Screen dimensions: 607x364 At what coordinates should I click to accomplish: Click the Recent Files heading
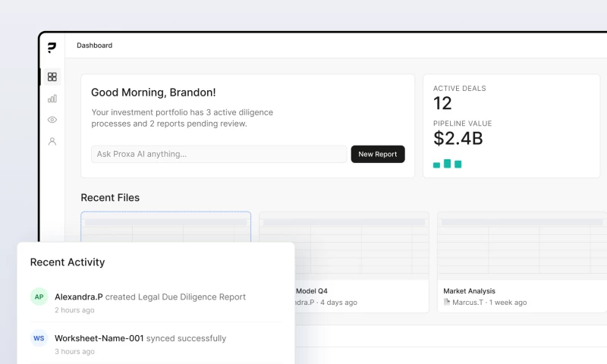(x=110, y=198)
